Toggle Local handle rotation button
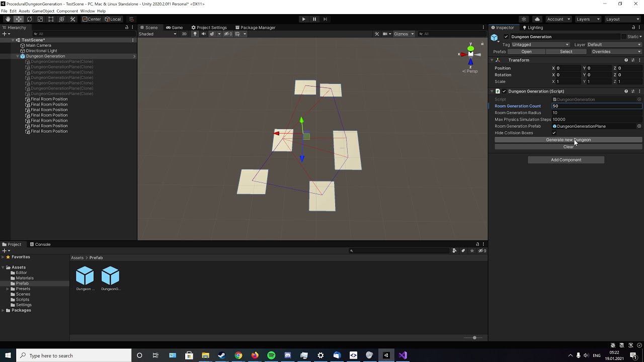Screen dimensions: 644x362 (113, 19)
